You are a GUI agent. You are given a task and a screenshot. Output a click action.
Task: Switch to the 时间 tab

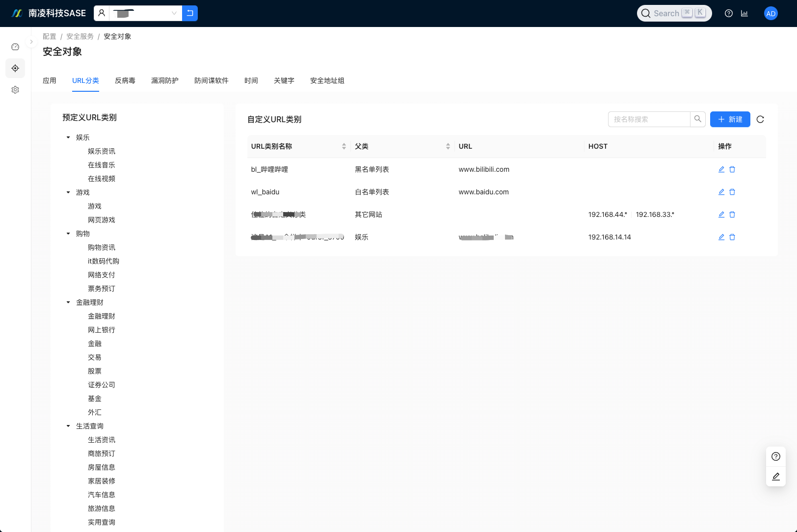[x=251, y=80]
